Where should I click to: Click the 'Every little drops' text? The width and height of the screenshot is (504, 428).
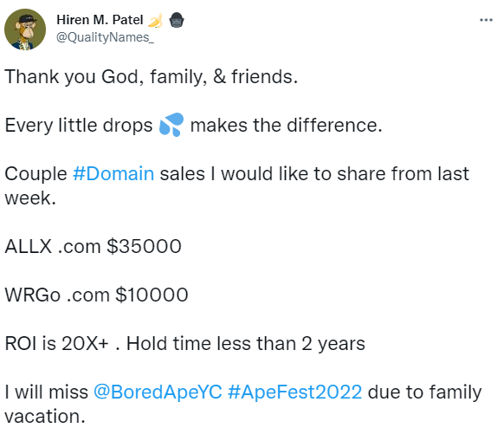click(x=79, y=126)
